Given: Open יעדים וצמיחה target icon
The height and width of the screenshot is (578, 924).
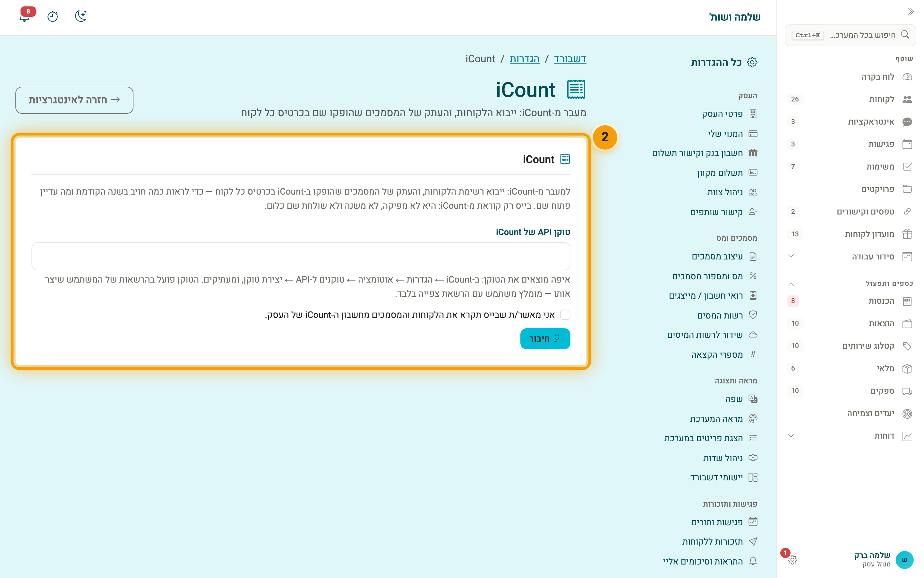Looking at the screenshot, I should 907,414.
